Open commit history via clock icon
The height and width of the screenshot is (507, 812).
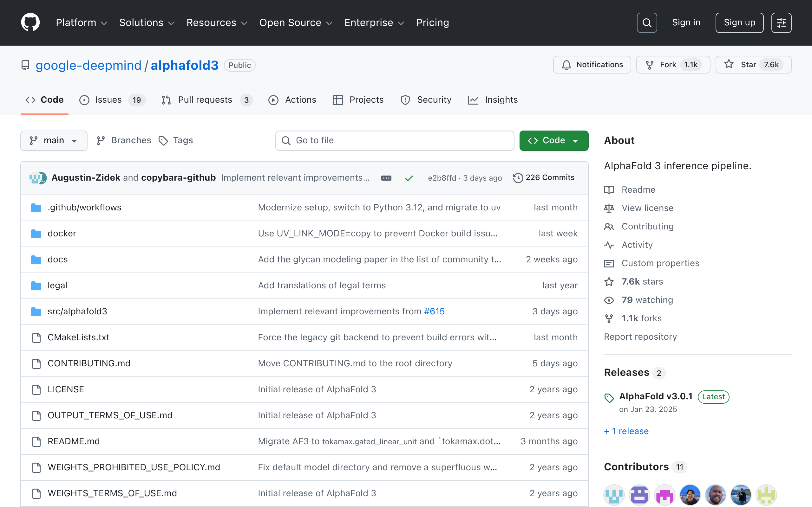click(x=518, y=178)
